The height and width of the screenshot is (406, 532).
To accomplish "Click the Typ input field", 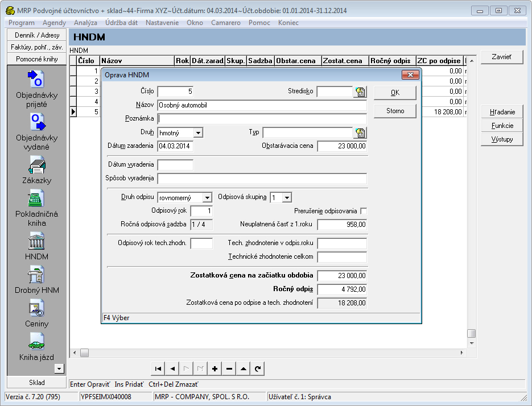I will point(308,132).
